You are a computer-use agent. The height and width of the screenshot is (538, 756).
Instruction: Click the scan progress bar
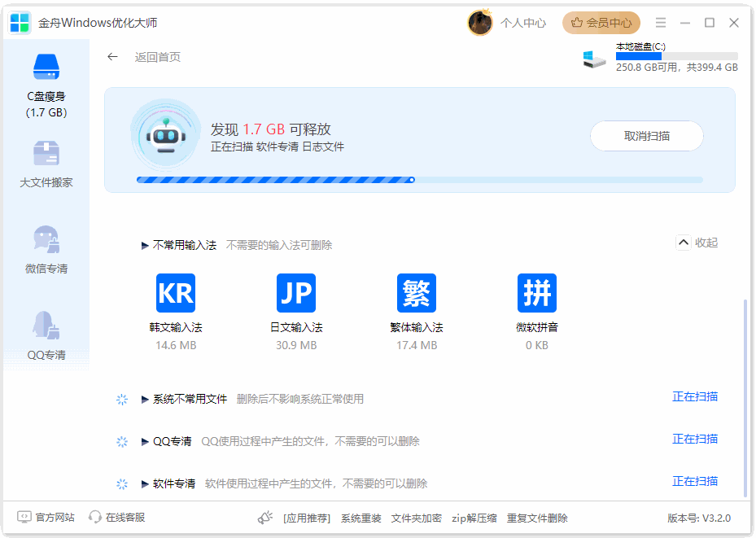(x=419, y=180)
